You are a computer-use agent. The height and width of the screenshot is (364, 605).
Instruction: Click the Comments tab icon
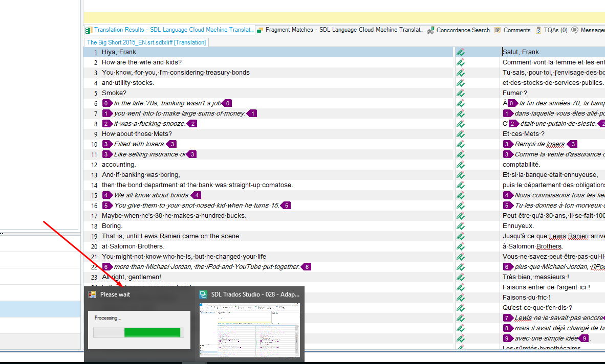pyautogui.click(x=498, y=30)
